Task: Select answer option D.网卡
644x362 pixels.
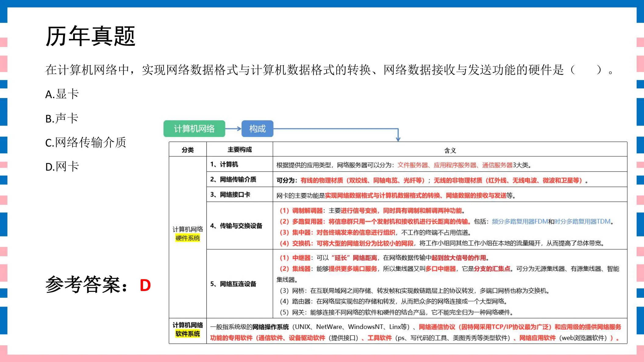Action: (62, 166)
